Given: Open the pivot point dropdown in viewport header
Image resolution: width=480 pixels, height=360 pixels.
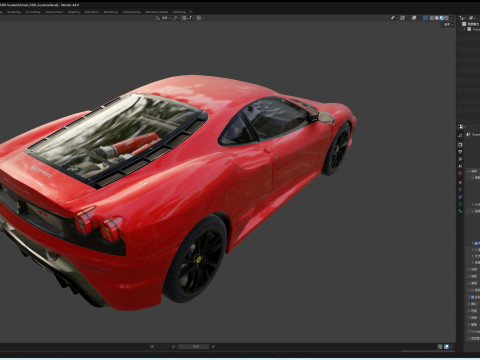Looking at the screenshot, I should coord(176,18).
